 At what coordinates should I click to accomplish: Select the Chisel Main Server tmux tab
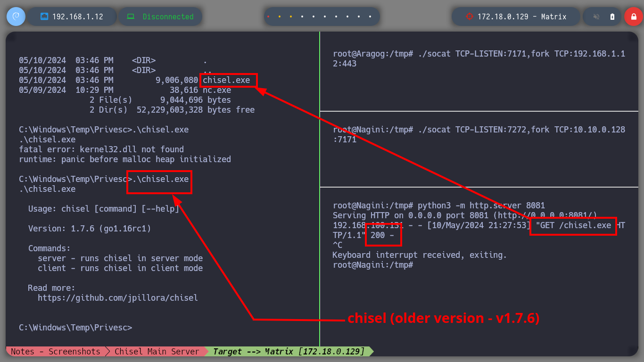[157, 352]
